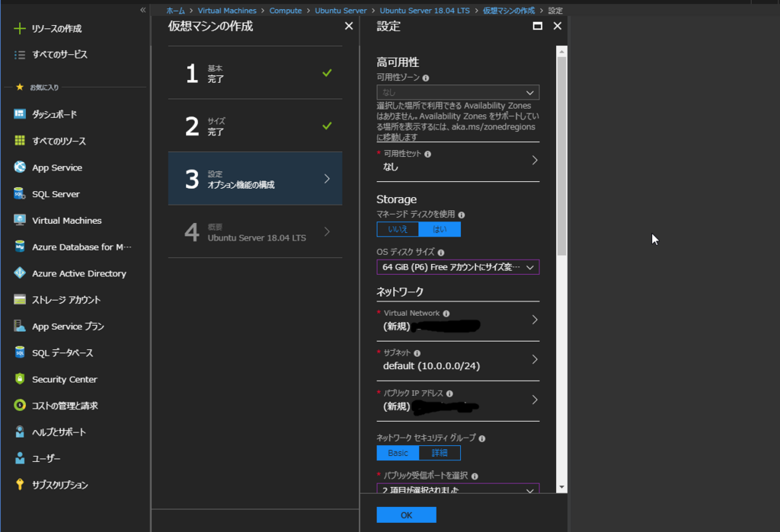This screenshot has height=532, width=780.
Task: Open サブスクリプション sidebar label
Action: coord(60,485)
